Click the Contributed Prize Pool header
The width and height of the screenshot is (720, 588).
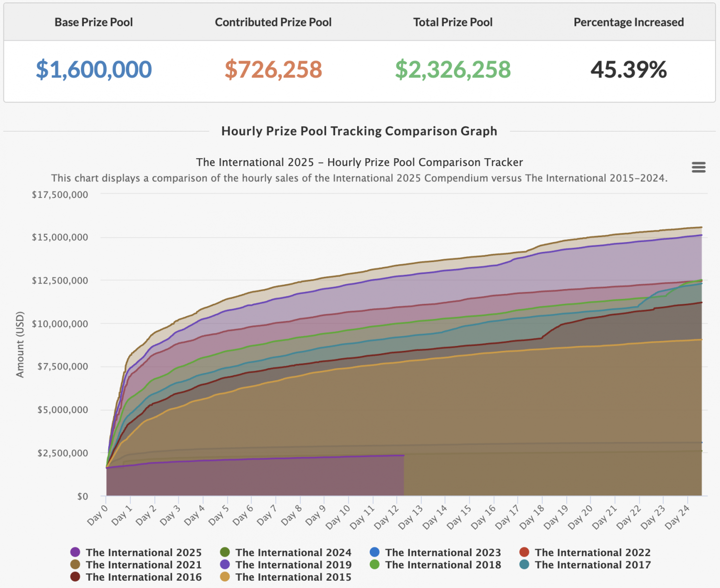[273, 22]
